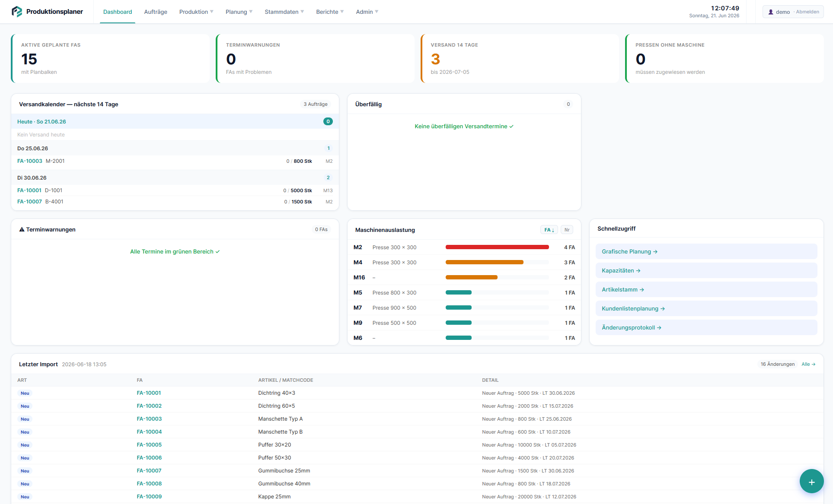
Task: Open the Berichte menu
Action: (x=330, y=12)
